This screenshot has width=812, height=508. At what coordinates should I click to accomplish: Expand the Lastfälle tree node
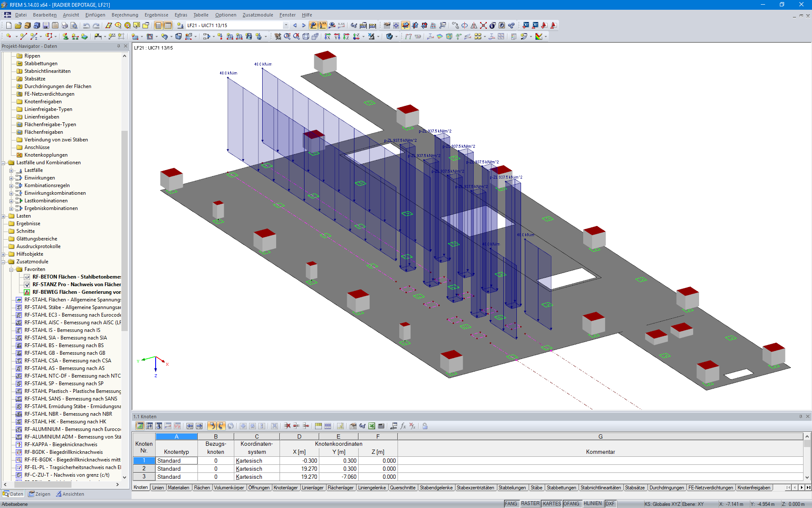[x=11, y=170]
